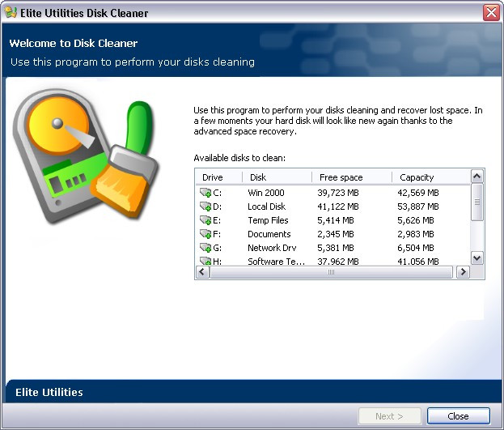Image resolution: width=504 pixels, height=430 pixels.
Task: Close the Disk Cleaner window
Action: coord(491,13)
